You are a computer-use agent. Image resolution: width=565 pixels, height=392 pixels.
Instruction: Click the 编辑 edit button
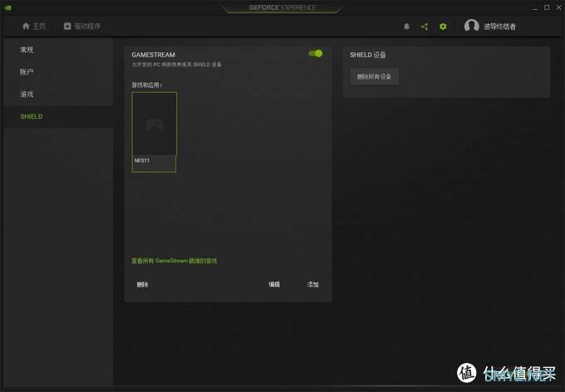[274, 284]
